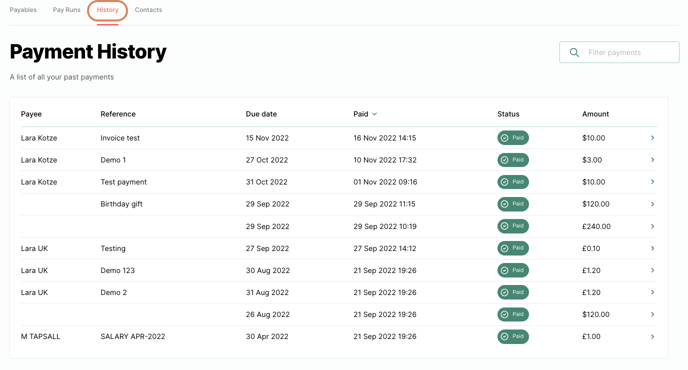Open the Test payment row arrow
This screenshot has height=370, width=688.
pos(652,182)
